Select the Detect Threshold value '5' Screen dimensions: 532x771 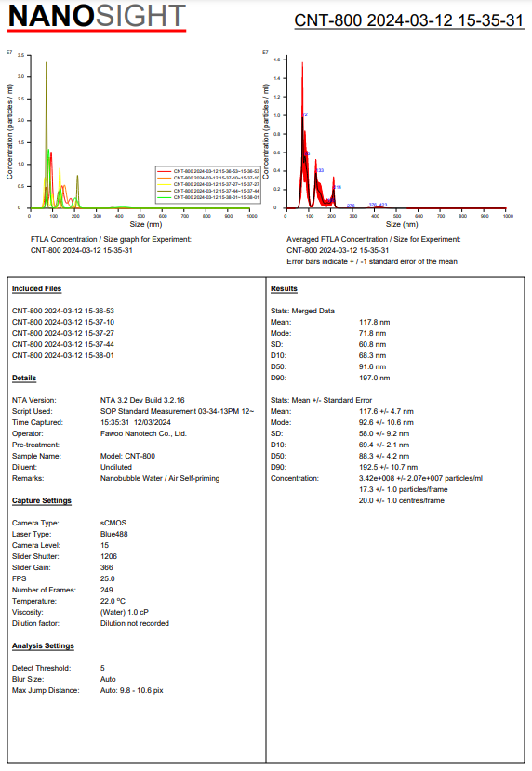pos(102,668)
